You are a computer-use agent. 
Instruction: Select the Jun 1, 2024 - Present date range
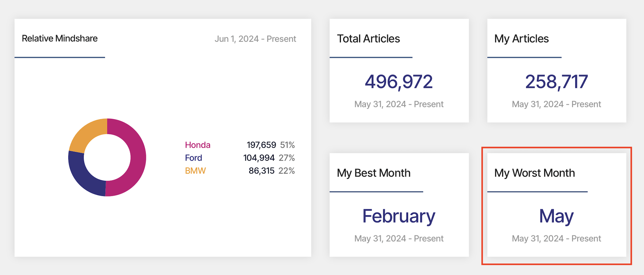pyautogui.click(x=255, y=39)
